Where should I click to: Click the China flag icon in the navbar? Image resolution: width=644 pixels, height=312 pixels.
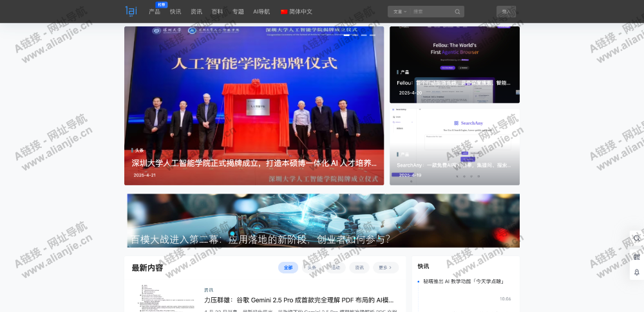click(x=284, y=12)
